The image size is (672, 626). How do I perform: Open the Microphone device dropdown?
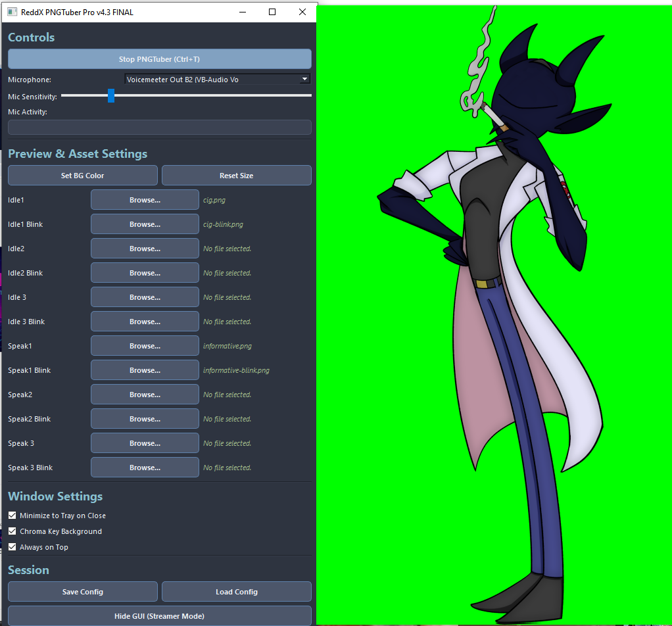217,80
